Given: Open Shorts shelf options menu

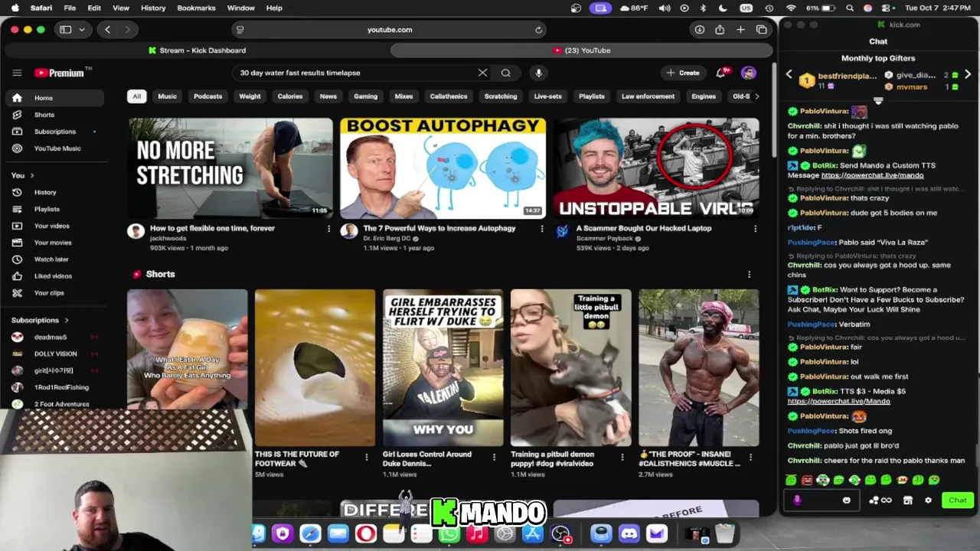Looking at the screenshot, I should [749, 274].
